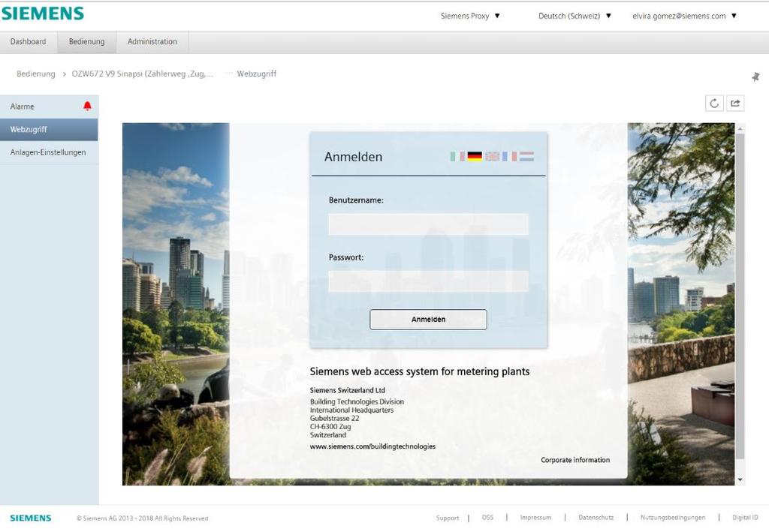Expand the breadcrumb ellipsis before Webzugriff
Image resolution: width=769 pixels, height=532 pixels.
point(230,73)
